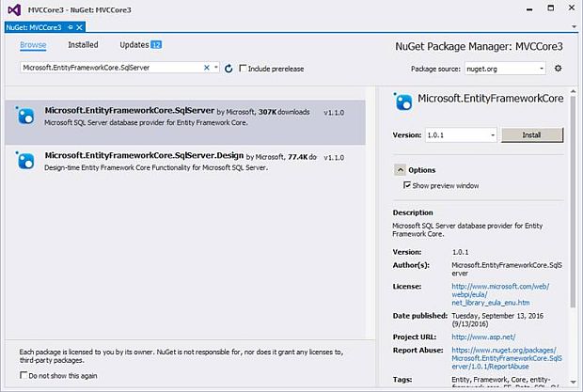Click the Updates count badge 12
This screenshot has width=583, height=392.
pos(156,45)
